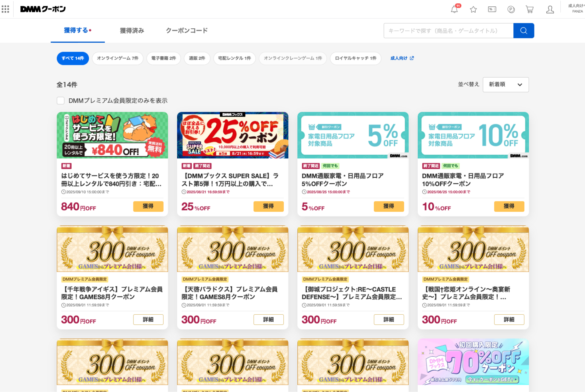Filter by 電子書籍 2件
Screen dimensions: 585x392
[164, 58]
